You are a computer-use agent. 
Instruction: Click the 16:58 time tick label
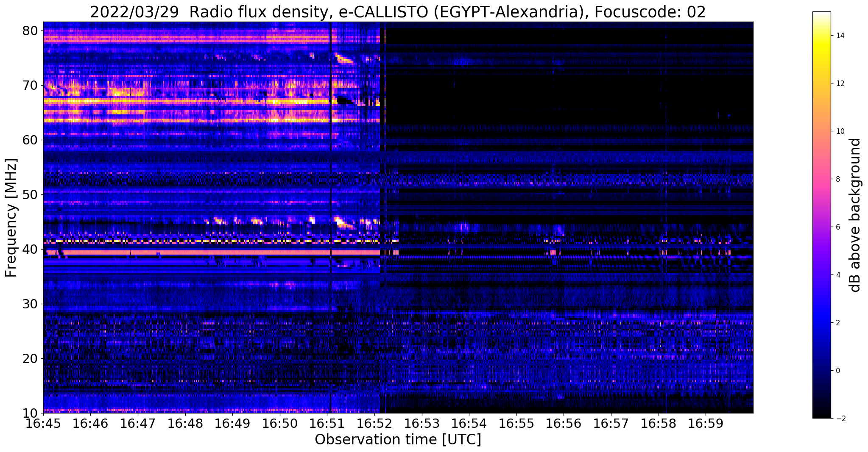659,424
